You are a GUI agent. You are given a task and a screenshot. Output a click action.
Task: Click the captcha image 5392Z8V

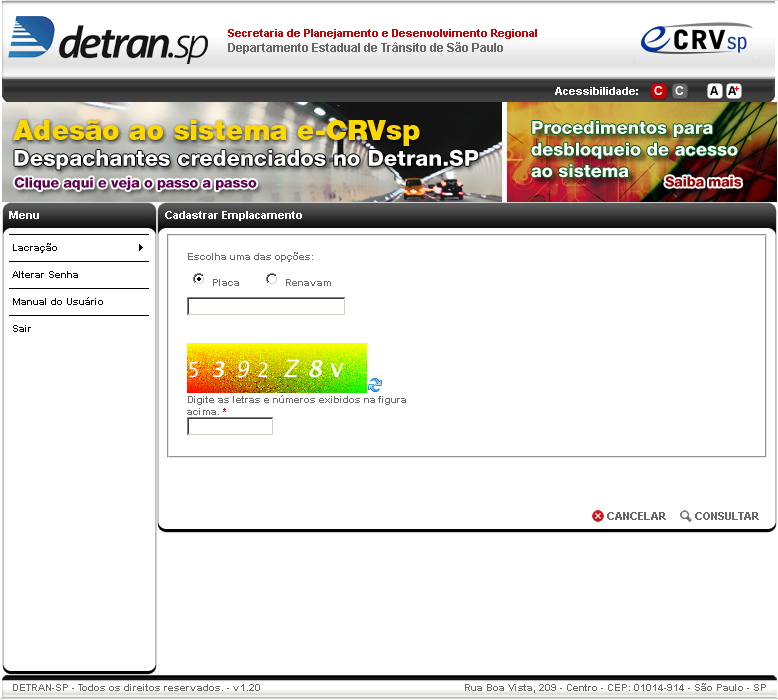277,368
